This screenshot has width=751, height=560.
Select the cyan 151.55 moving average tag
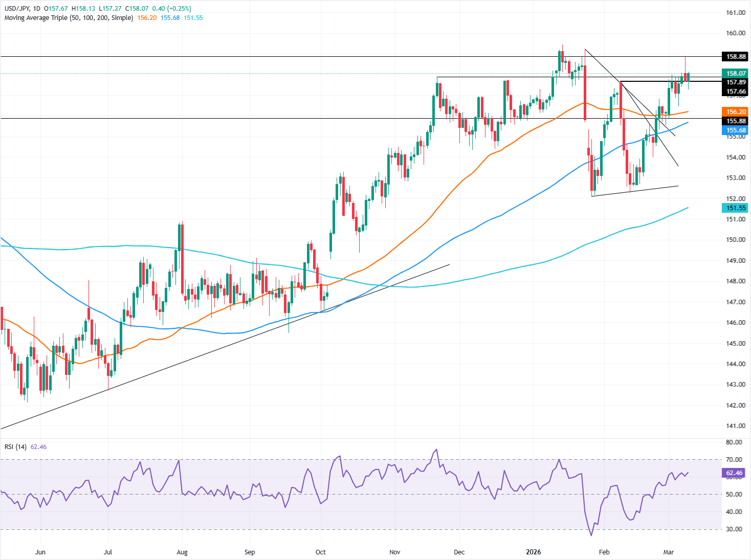point(734,208)
